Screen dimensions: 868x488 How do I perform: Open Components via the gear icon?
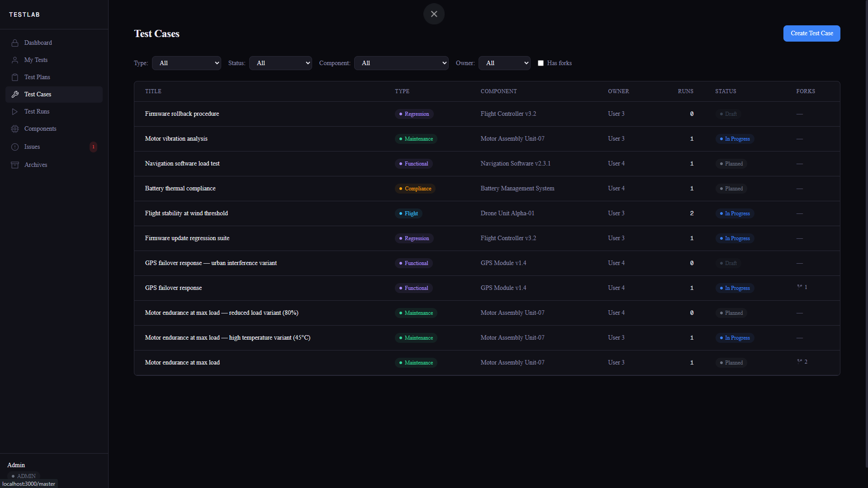(x=15, y=128)
